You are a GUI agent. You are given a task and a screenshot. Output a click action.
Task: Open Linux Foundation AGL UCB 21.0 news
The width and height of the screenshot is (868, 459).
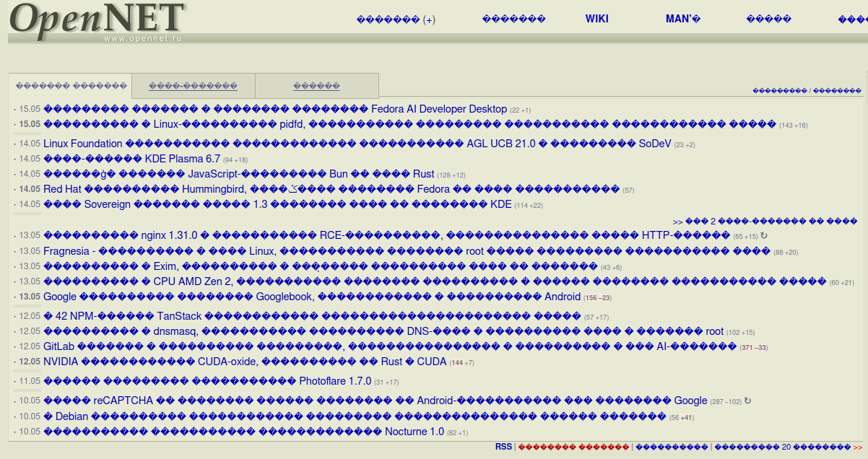point(357,144)
